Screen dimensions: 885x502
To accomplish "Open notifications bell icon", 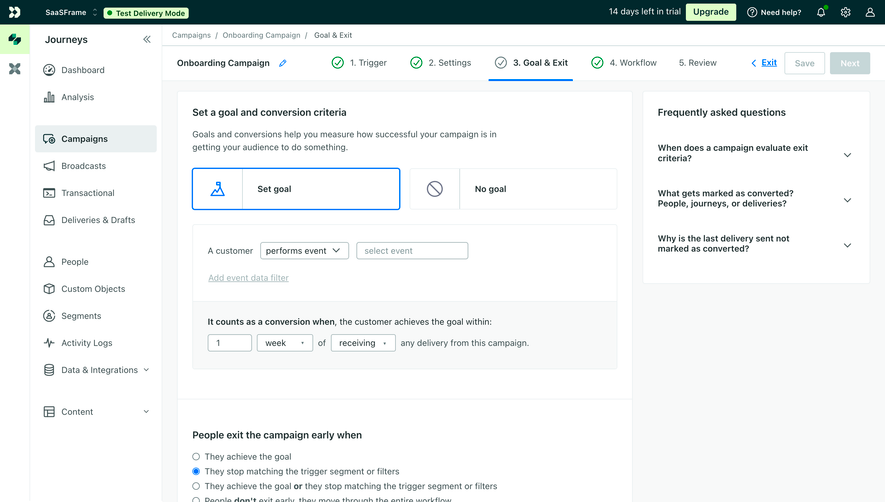I will [821, 12].
